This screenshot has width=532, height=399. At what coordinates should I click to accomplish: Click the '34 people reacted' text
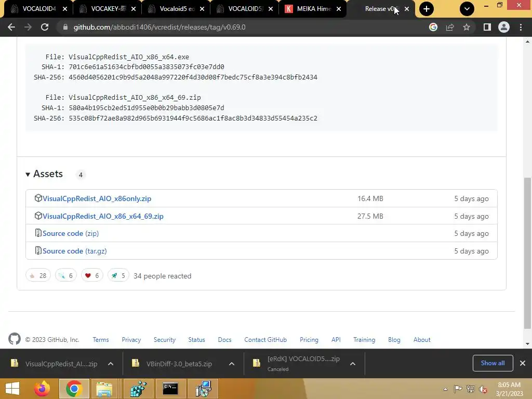(163, 276)
